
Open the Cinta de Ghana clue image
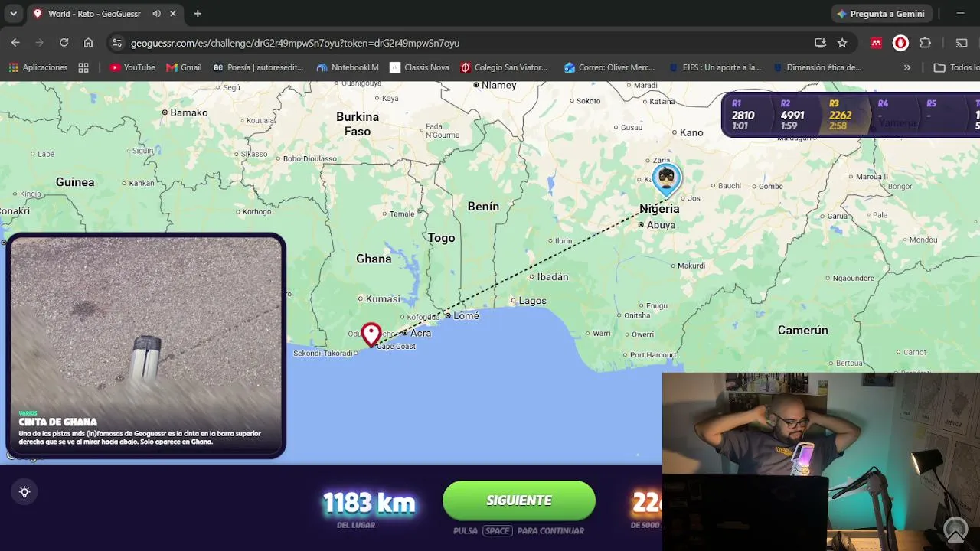[x=146, y=345]
